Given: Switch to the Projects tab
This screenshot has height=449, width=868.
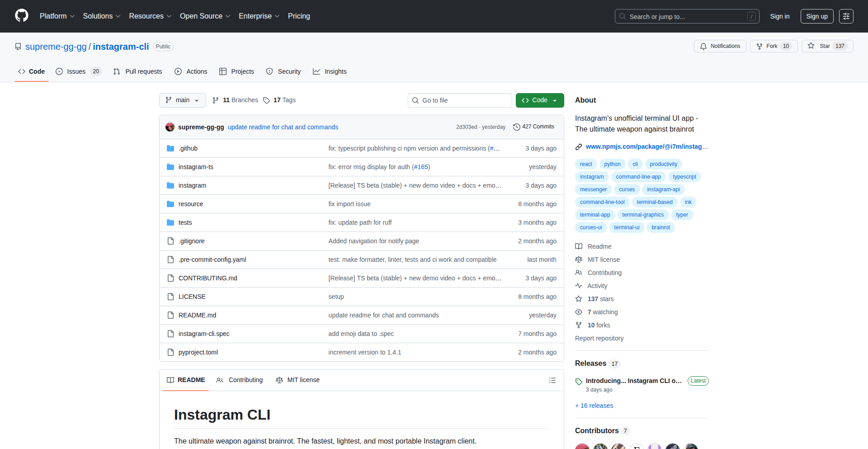Looking at the screenshot, I should pyautogui.click(x=236, y=71).
